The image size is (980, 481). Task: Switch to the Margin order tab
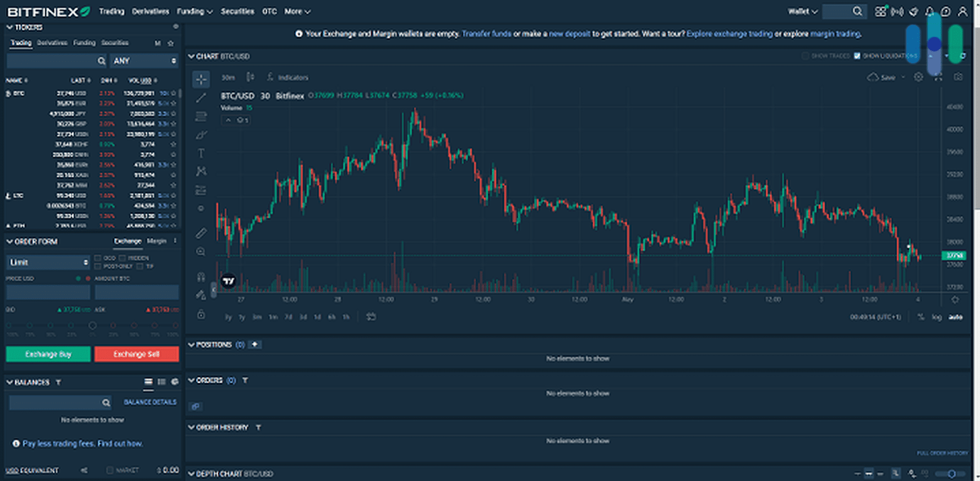157,241
